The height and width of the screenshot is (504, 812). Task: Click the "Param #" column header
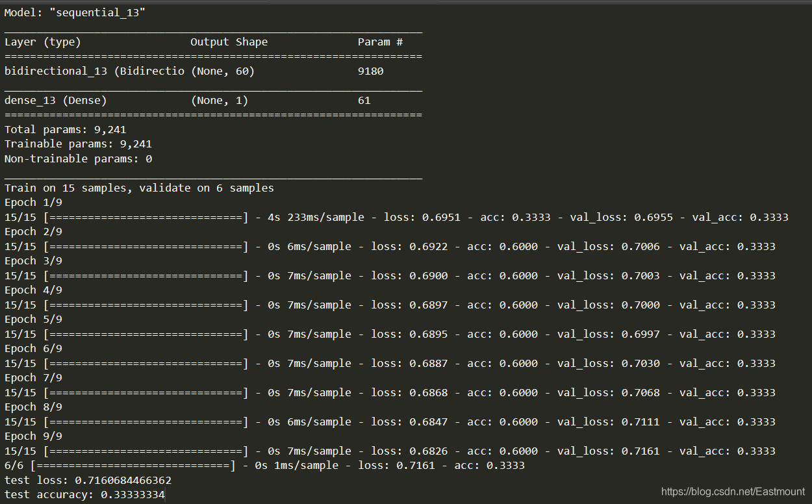click(380, 42)
